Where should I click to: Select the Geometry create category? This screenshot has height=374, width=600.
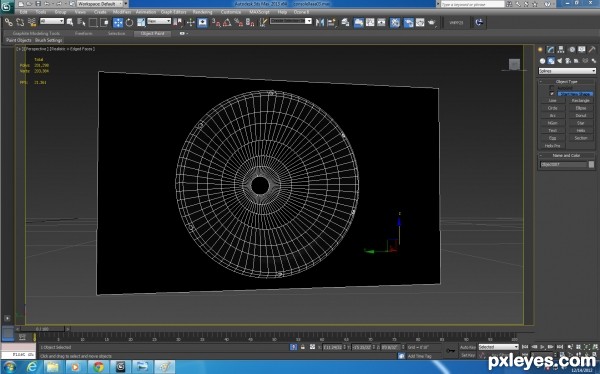coord(542,61)
